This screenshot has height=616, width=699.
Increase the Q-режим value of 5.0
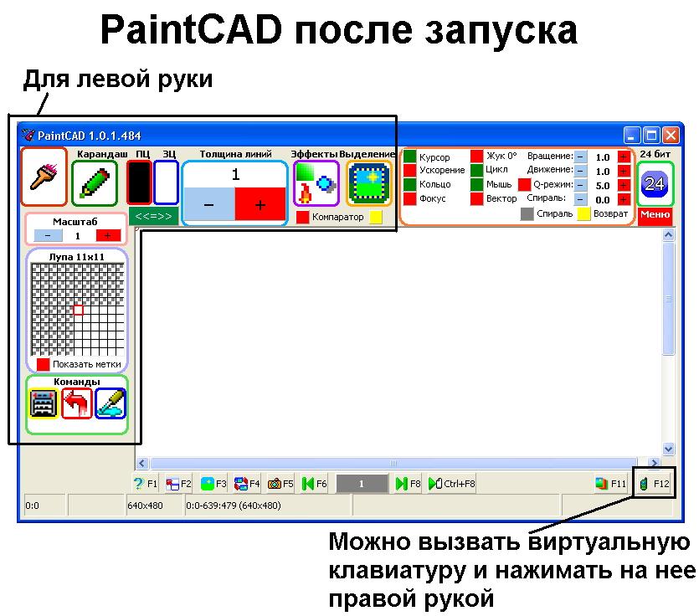point(624,186)
